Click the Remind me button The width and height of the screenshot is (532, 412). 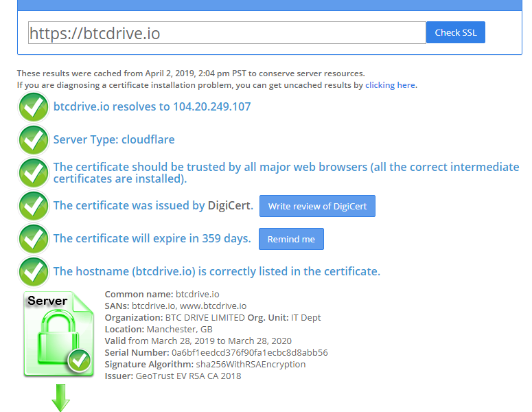coord(291,239)
